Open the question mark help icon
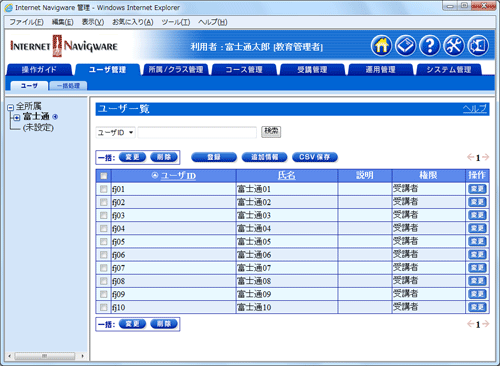The height and width of the screenshot is (366, 500). pos(430,46)
